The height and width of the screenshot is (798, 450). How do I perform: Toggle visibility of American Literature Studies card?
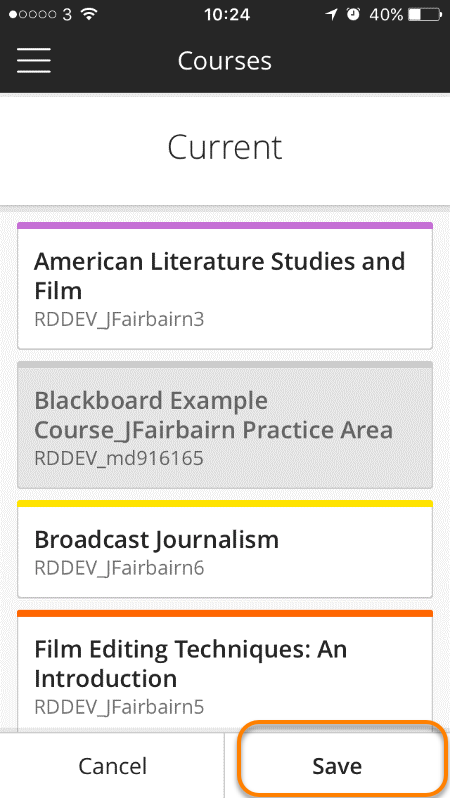pyautogui.click(x=225, y=286)
